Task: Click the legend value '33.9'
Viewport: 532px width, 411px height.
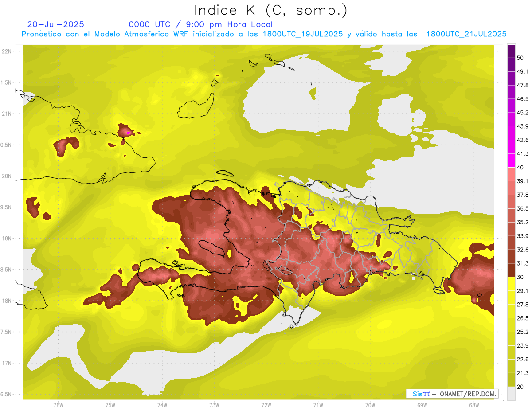Action: coord(523,236)
